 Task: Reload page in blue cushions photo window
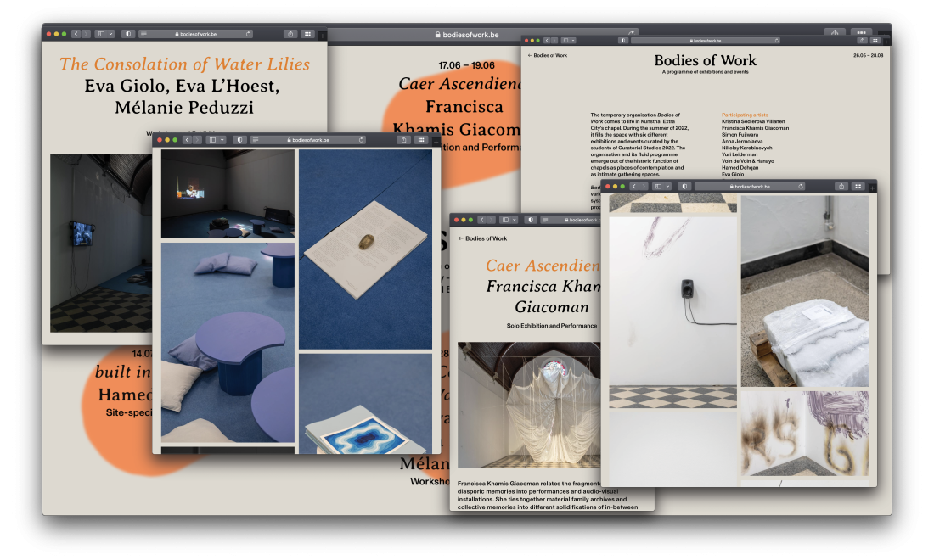(361, 140)
